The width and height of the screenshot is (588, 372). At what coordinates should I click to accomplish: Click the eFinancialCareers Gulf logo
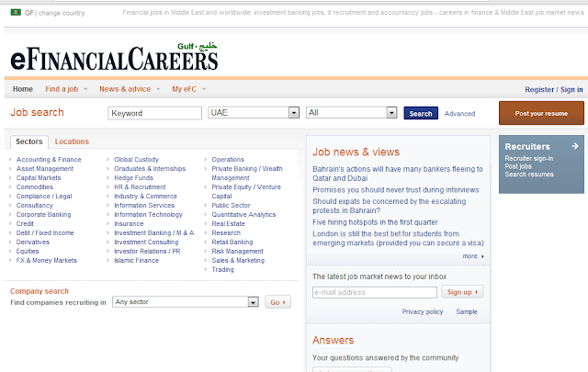pyautogui.click(x=114, y=57)
